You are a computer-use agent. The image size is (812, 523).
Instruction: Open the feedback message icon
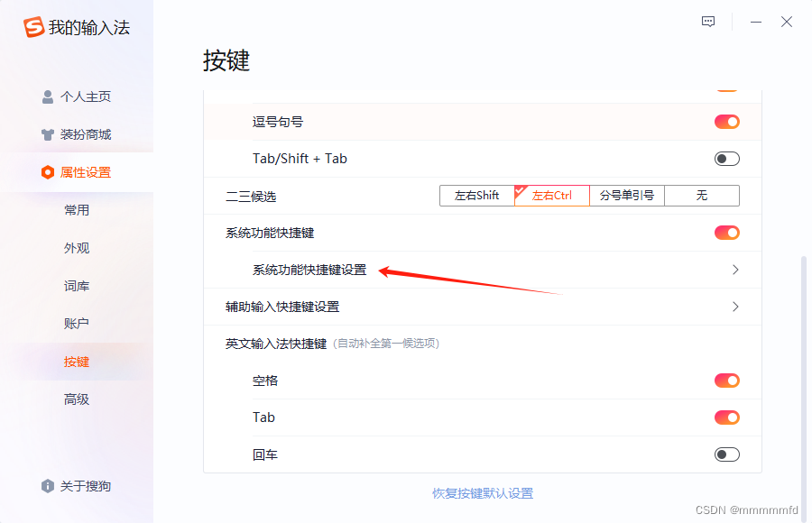pos(708,22)
